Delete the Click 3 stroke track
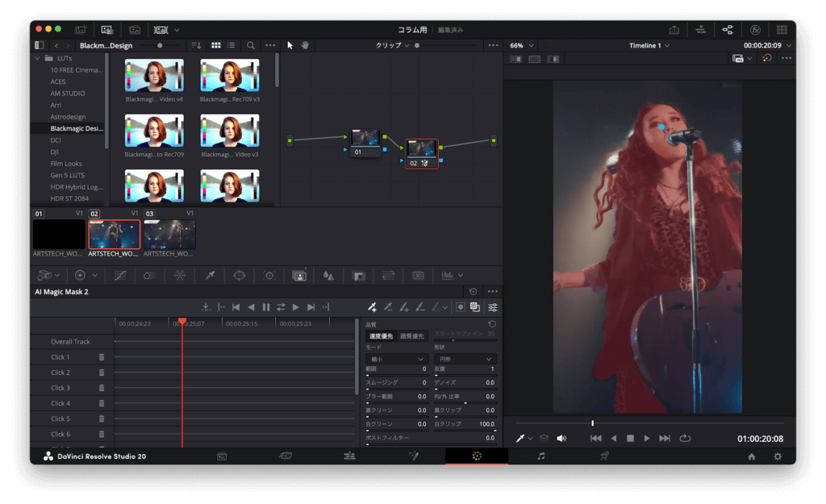 coord(102,388)
